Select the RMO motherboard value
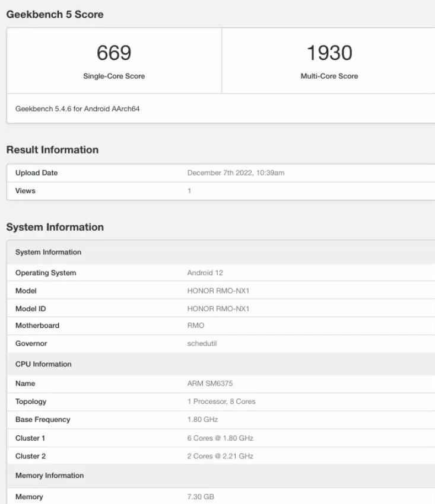 click(196, 326)
